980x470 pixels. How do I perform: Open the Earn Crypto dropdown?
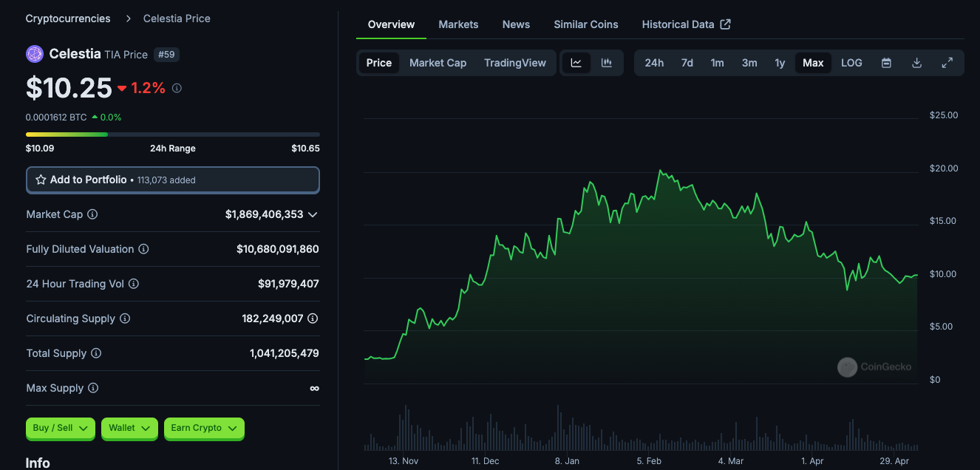click(x=204, y=428)
